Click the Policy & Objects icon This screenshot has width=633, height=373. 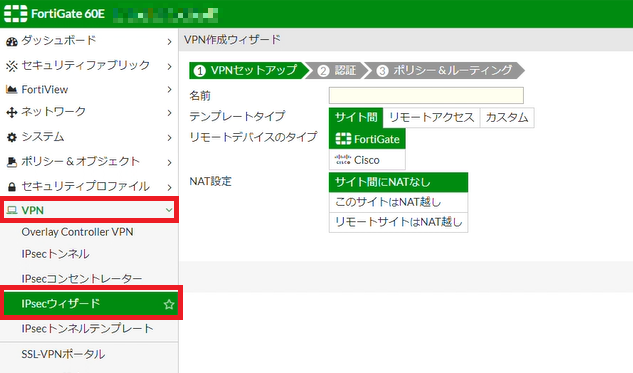click(12, 162)
